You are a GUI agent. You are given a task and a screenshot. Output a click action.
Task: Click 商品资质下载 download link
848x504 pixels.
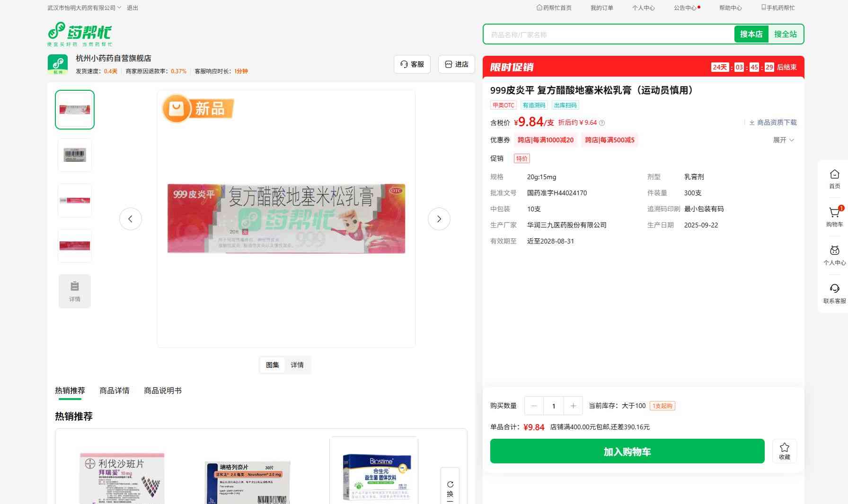773,122
